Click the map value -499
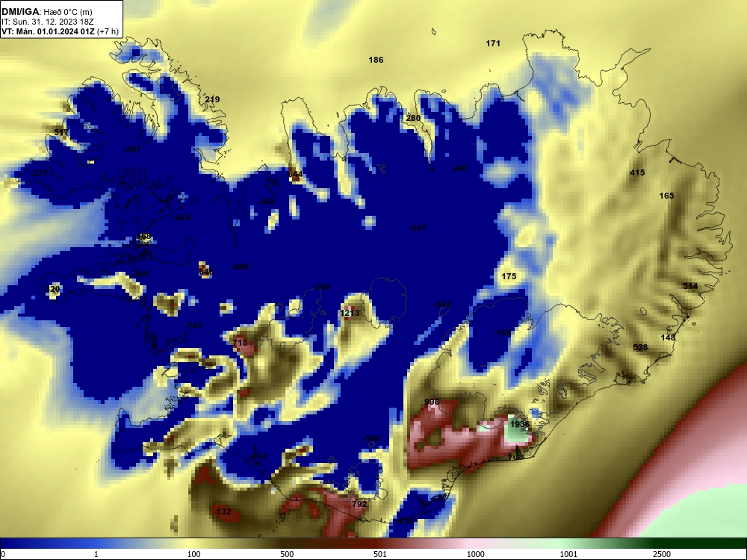 click(240, 267)
